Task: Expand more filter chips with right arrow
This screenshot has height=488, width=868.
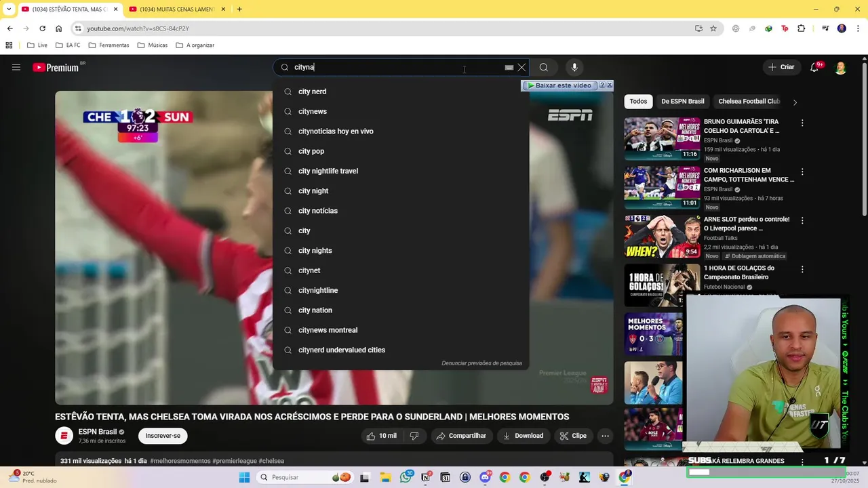Action: pyautogui.click(x=795, y=102)
